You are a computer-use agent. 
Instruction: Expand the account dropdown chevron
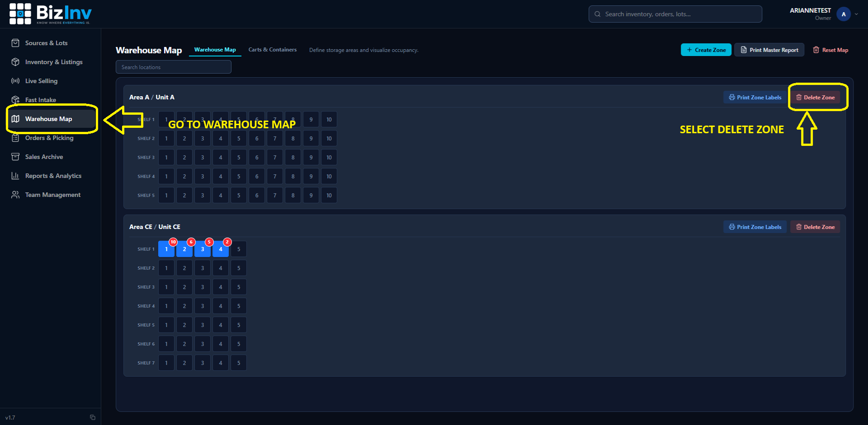pyautogui.click(x=856, y=14)
